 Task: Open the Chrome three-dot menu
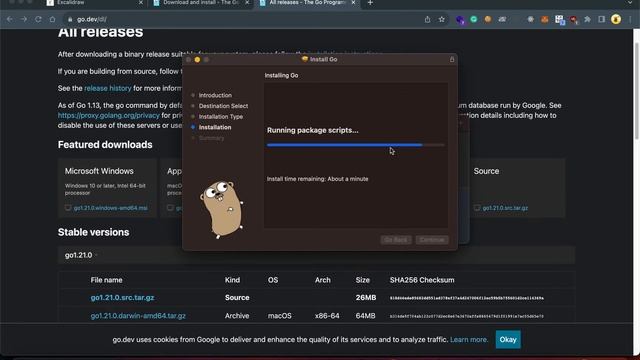630,19
